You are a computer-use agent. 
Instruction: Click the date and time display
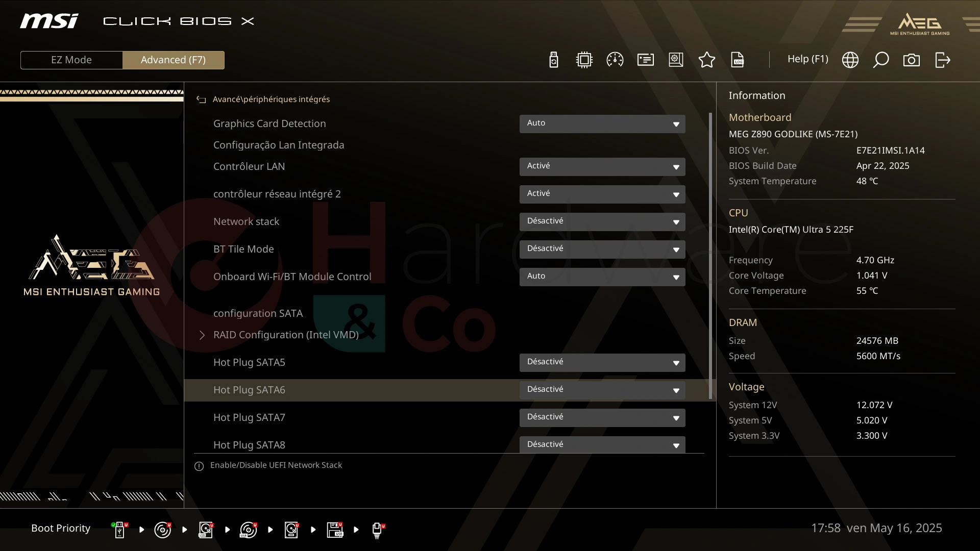[876, 528]
